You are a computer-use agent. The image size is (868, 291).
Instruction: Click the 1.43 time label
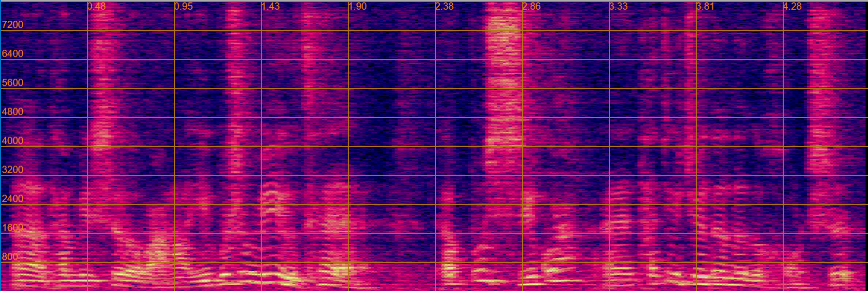(x=270, y=6)
